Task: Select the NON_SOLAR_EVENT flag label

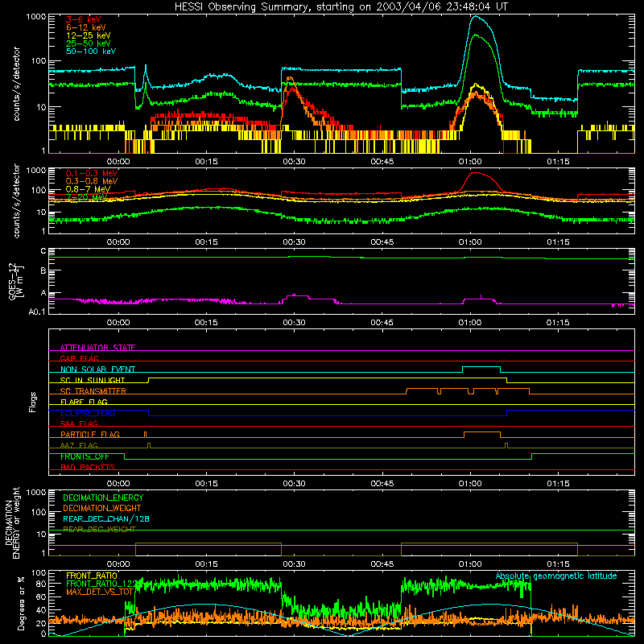Action: 97,369
